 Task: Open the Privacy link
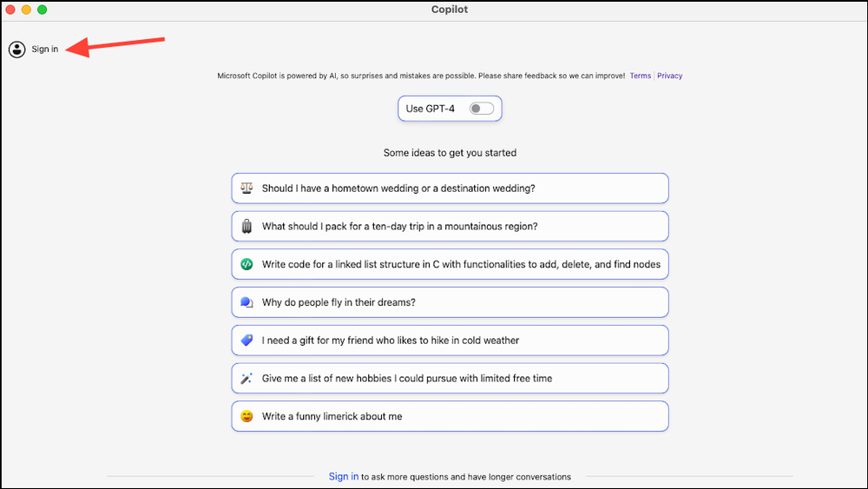[x=669, y=76]
